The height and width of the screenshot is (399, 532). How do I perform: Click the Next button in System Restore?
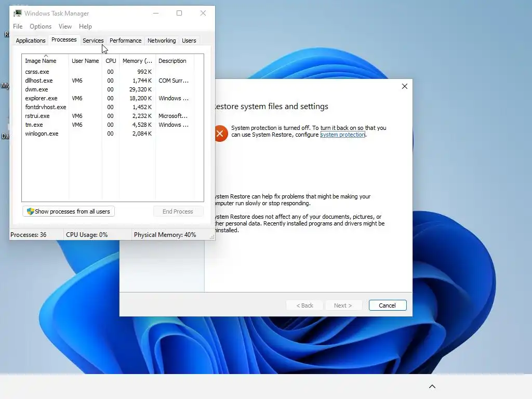343,305
